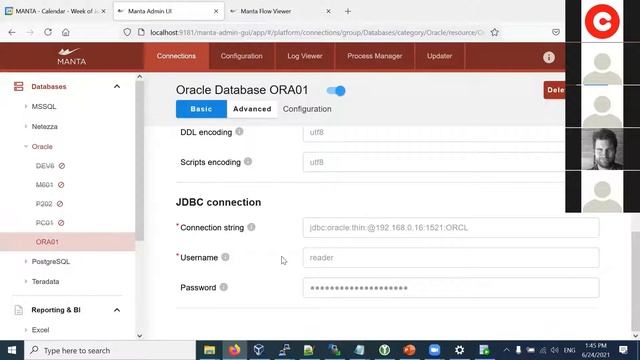The image size is (640, 360).
Task: Click the Scripts encoding field
Action: [434, 162]
